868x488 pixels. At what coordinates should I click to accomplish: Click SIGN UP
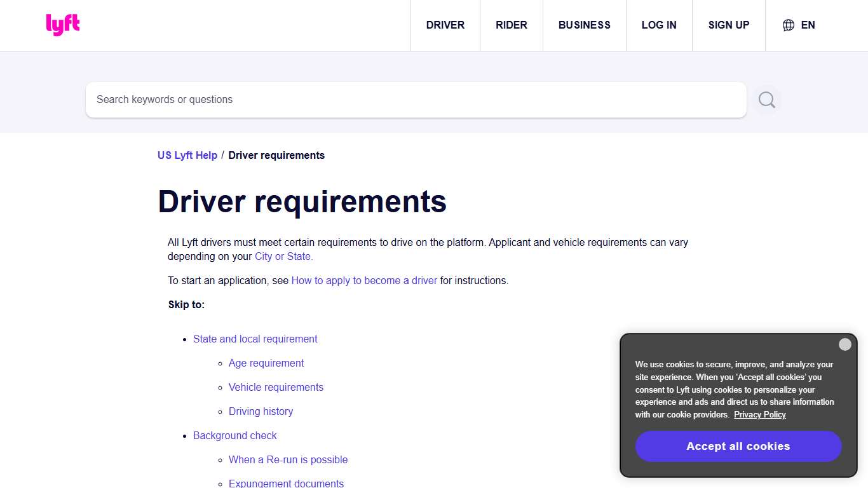[728, 25]
